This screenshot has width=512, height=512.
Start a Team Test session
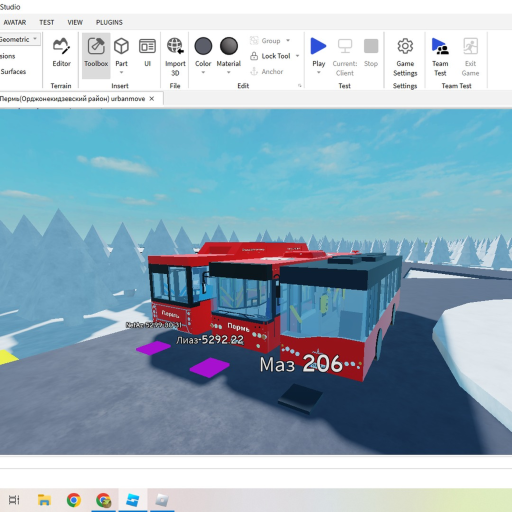(x=440, y=56)
